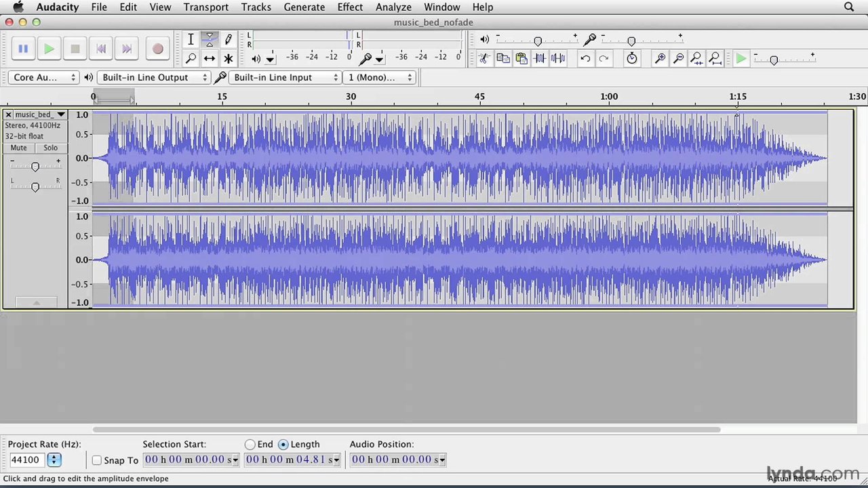Screen dimensions: 868x488
Task: Open the 1 (Mono) channels dropdown
Action: 379,77
